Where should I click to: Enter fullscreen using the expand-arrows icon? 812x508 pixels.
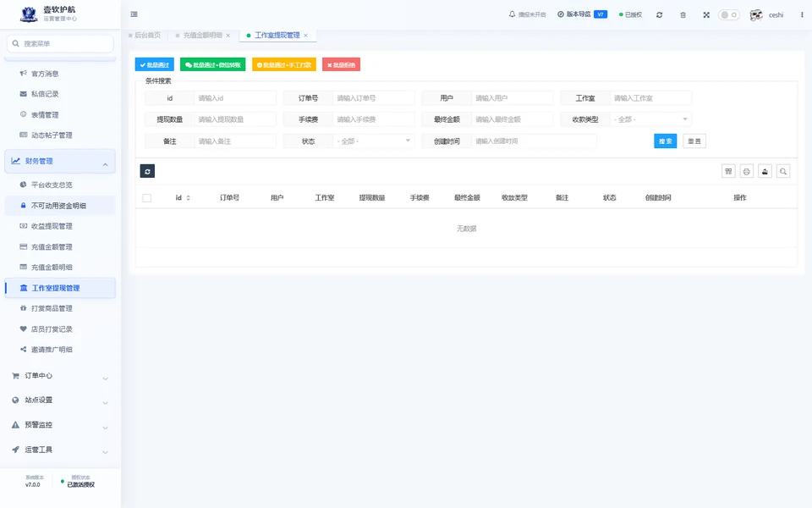click(x=706, y=15)
